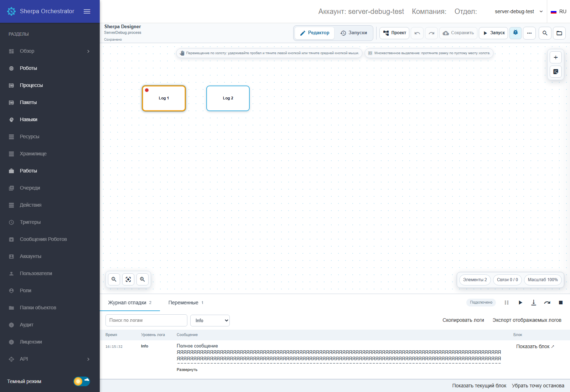Screen dimensions: 570x392
Task: Open the three-dots more options menu
Action: coord(529,33)
